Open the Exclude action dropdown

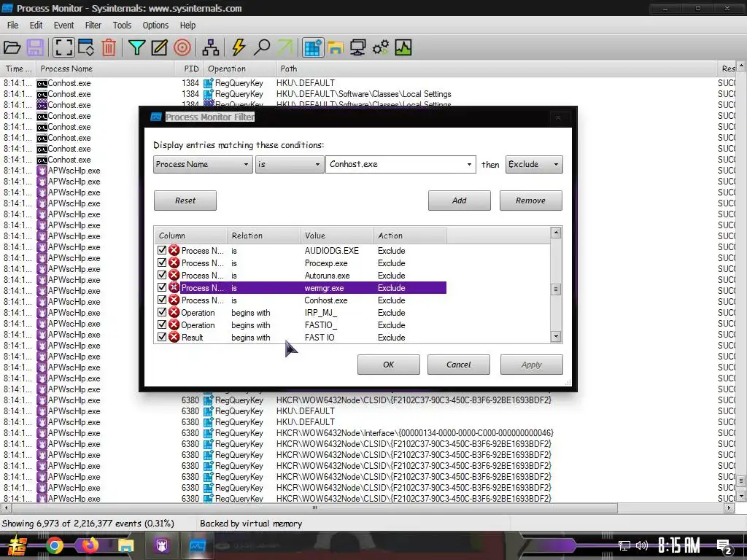pyautogui.click(x=533, y=164)
